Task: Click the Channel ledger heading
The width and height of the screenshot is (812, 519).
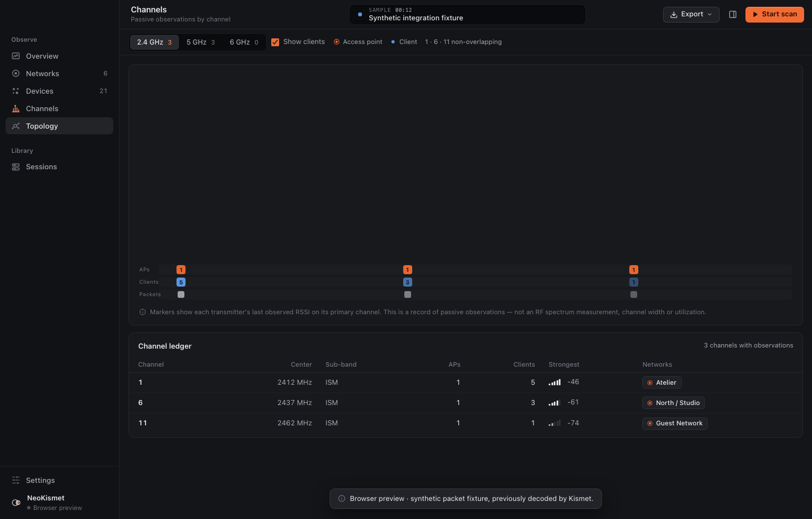Action: (x=165, y=346)
